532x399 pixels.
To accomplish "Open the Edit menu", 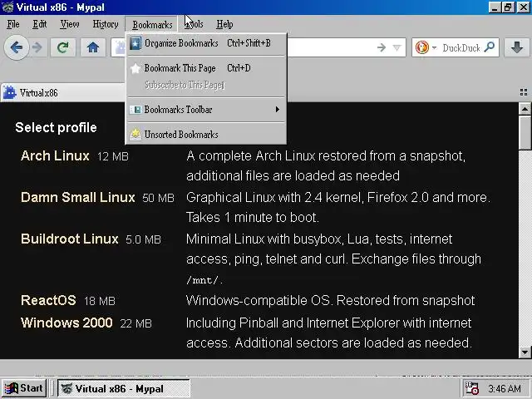I will (x=39, y=24).
